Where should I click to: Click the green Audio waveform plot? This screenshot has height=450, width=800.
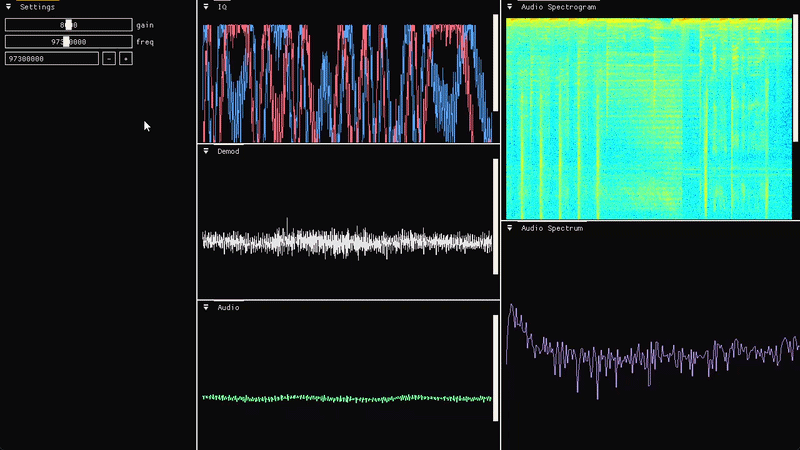click(x=347, y=398)
